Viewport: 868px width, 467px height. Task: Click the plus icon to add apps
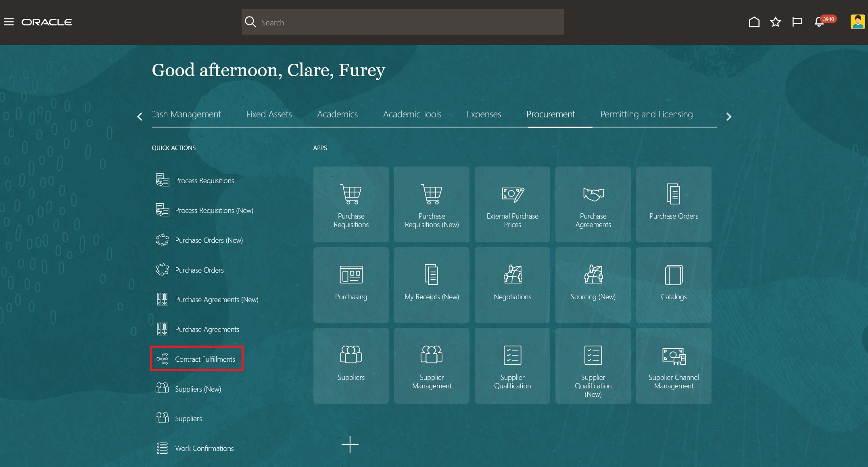pyautogui.click(x=350, y=444)
